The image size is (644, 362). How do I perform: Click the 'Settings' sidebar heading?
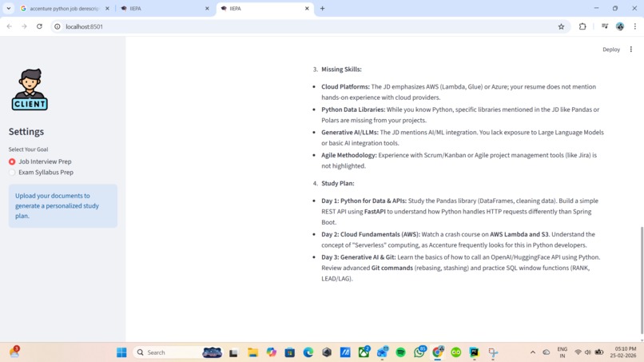click(26, 132)
